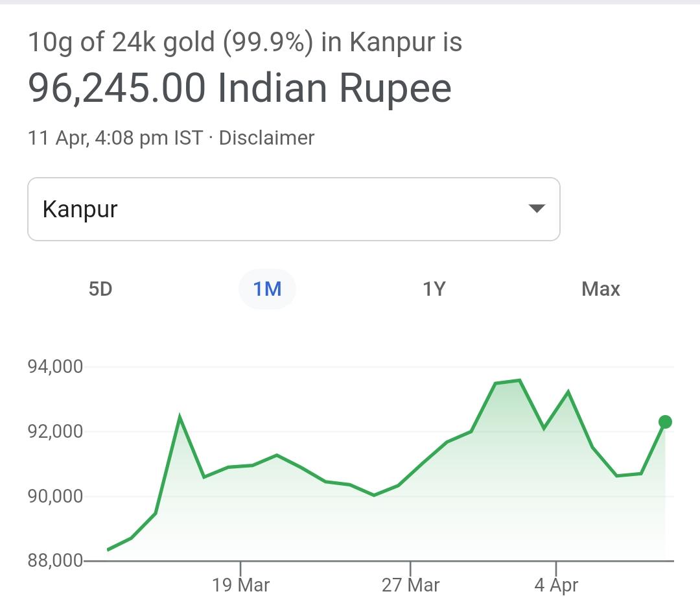Image resolution: width=700 pixels, height=609 pixels.
Task: Open the Kanpur city selector
Action: [293, 209]
